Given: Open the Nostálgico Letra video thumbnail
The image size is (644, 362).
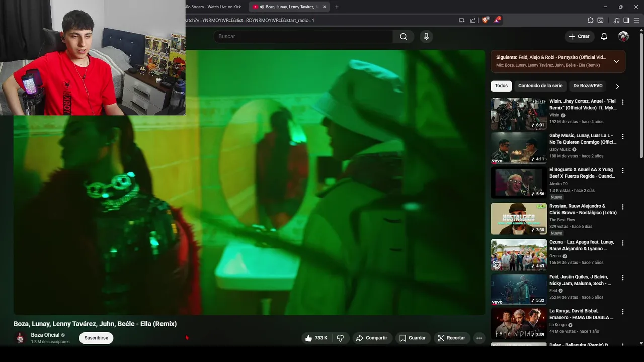Looking at the screenshot, I should 519,219.
